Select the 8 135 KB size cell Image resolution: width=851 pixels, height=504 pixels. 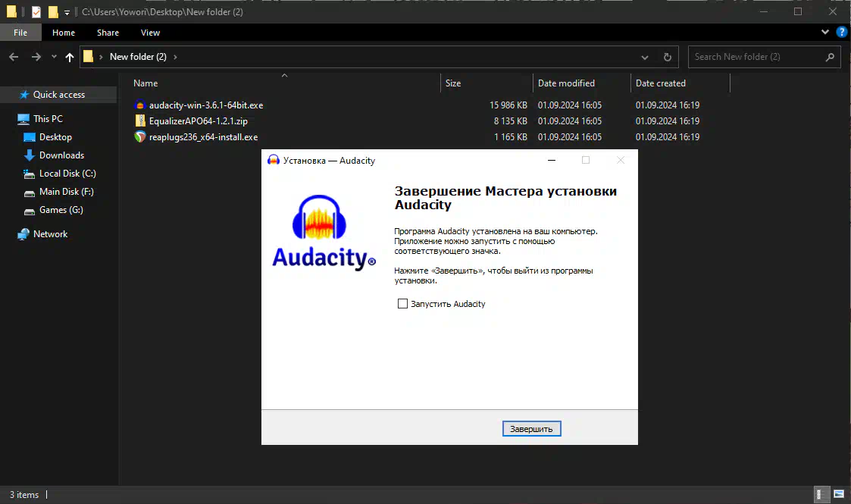tap(510, 121)
